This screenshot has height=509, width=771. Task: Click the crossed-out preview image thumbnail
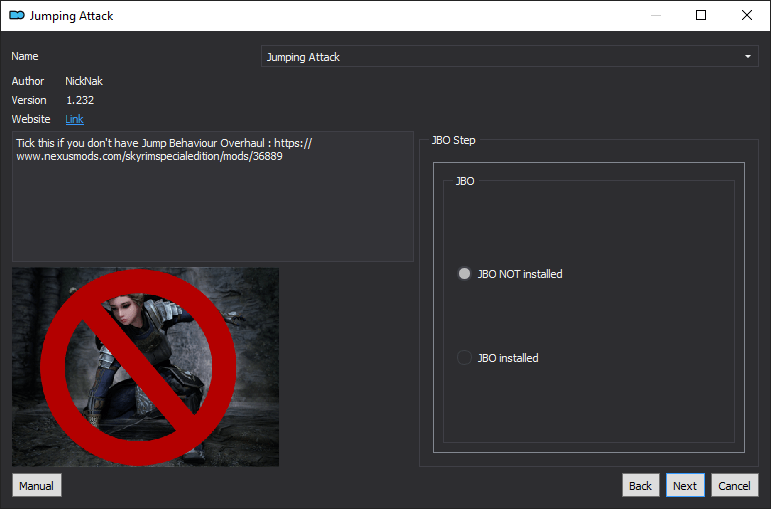pos(146,367)
